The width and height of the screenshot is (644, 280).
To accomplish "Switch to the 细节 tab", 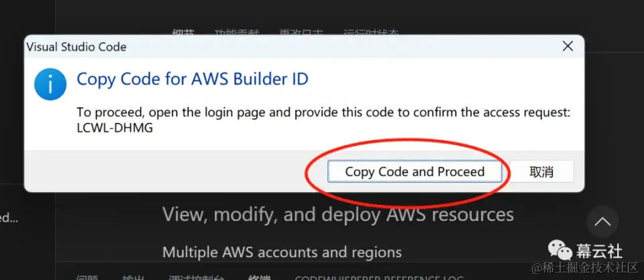I will (x=183, y=32).
